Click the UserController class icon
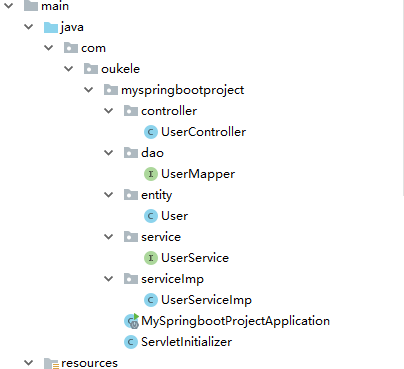 (151, 132)
